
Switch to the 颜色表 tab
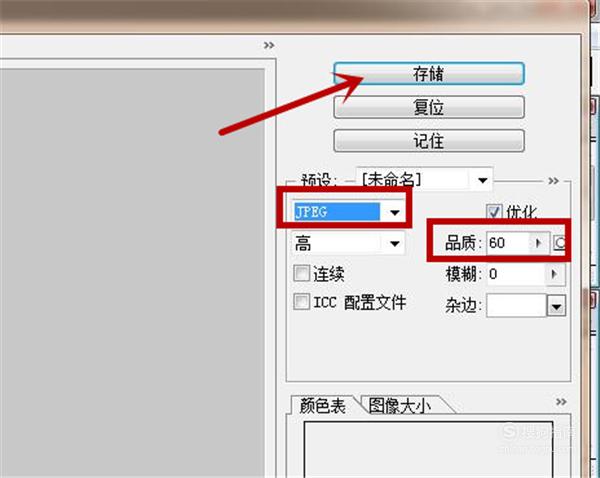pos(322,406)
